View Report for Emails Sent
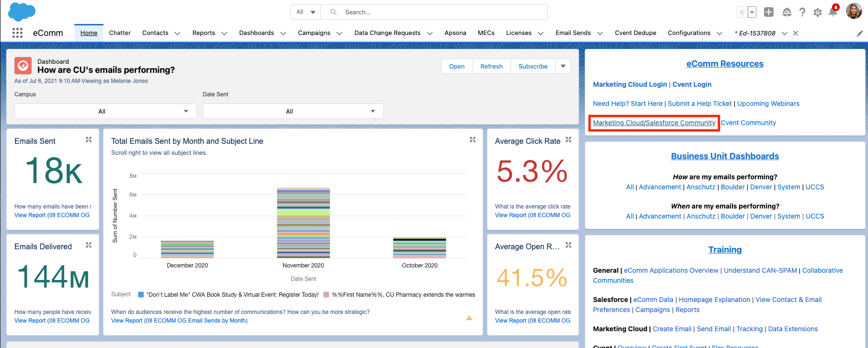Screen dimensions: 868x348 [x=52, y=215]
